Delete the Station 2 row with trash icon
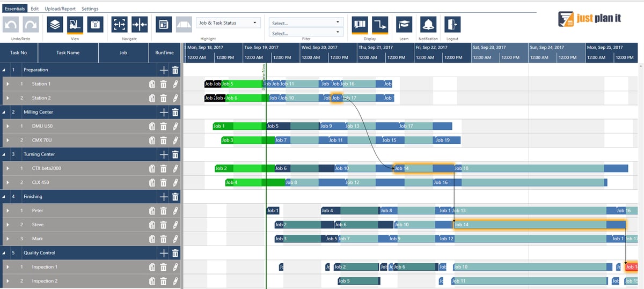 click(164, 98)
